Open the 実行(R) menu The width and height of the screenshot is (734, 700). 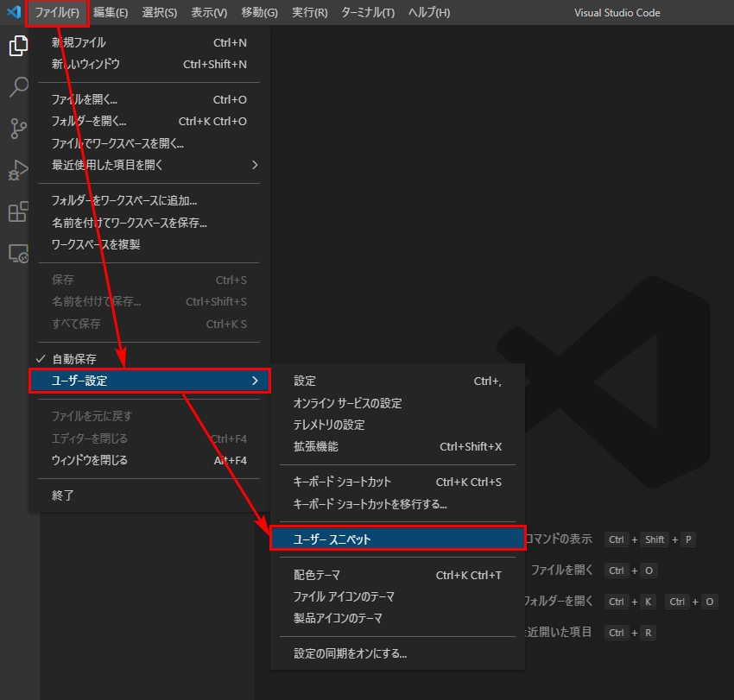309,13
